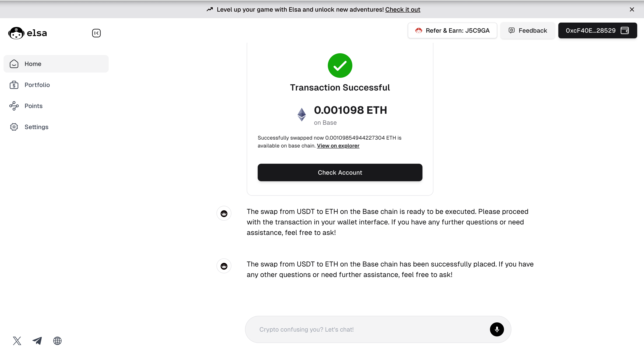Screen dimensions: 644x350
Task: Click the green success checkmark icon
Action: 340,66
